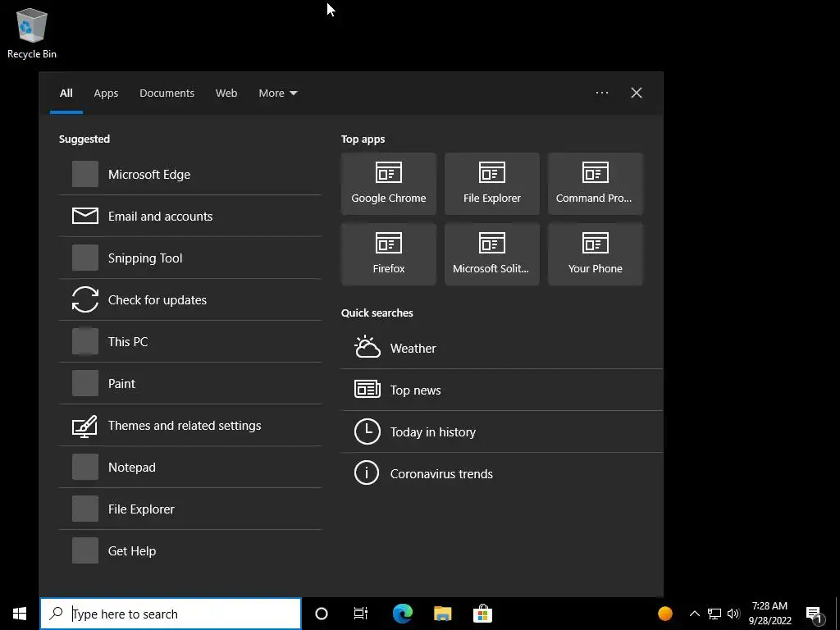Click the search magnifier icon in taskbar
This screenshot has height=630, width=840.
pos(56,614)
